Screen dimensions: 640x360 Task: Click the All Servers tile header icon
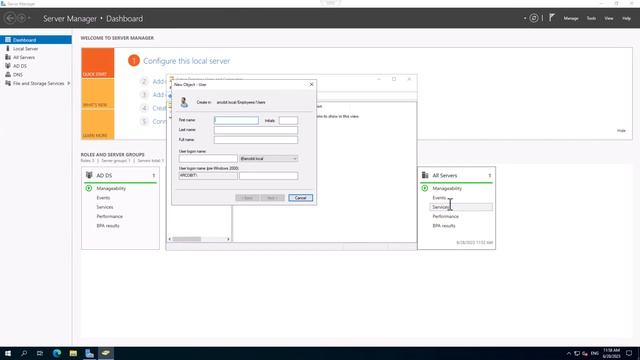(x=425, y=175)
